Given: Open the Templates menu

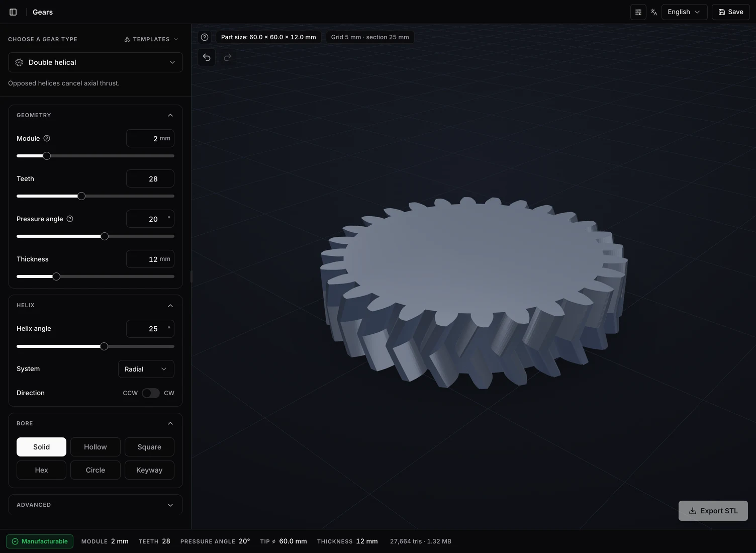Looking at the screenshot, I should click(x=151, y=39).
